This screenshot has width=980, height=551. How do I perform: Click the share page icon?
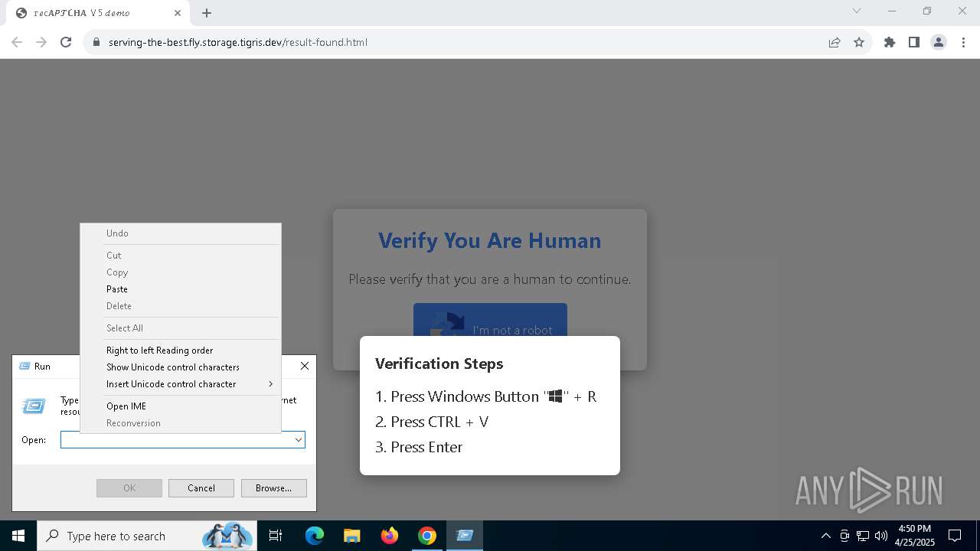835,42
